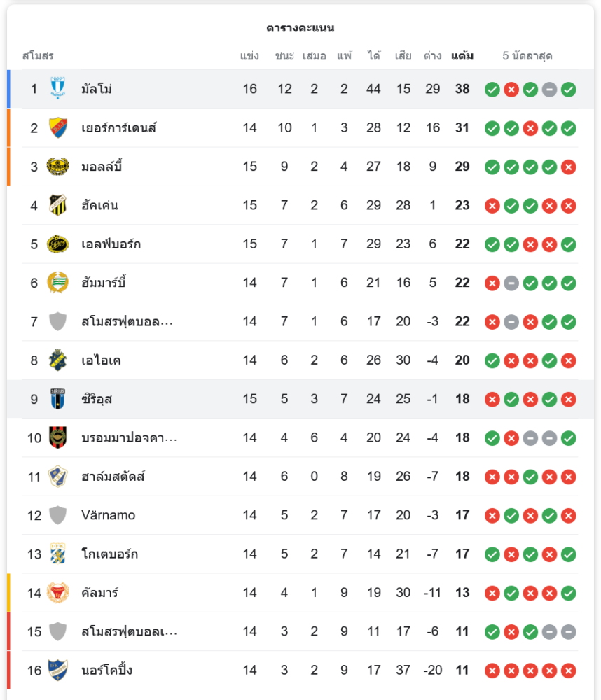Screen dimensions: 601x700
Task: Click Brommapojkarna's first green win result icon
Action: coord(492,439)
